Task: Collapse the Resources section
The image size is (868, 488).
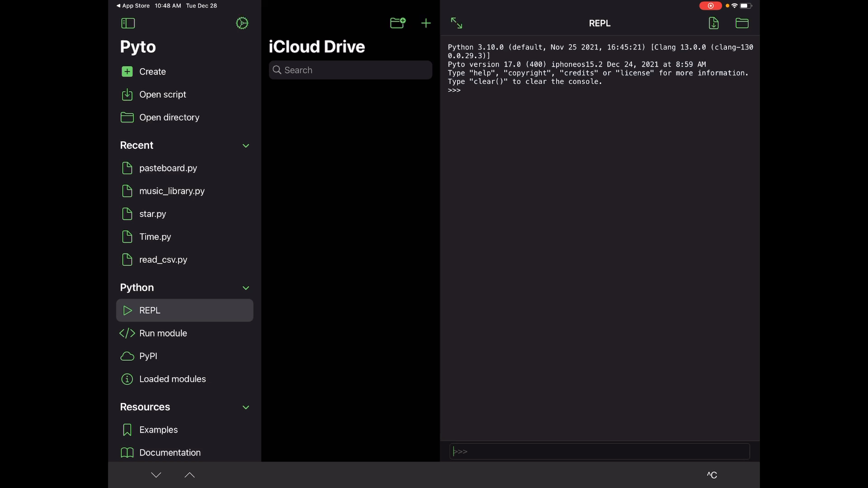Action: [x=246, y=407]
